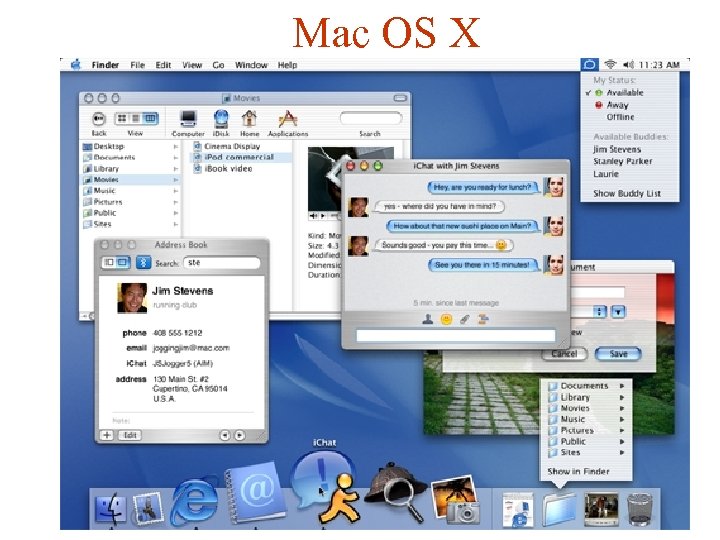This screenshot has height=540, width=720.
Task: Expand the Sites folder arrow in Finder
Action: point(175,224)
